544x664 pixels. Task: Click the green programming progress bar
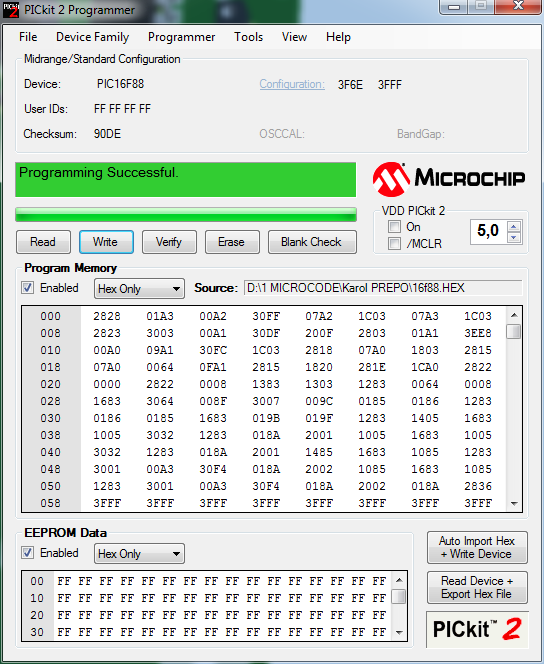tap(186, 215)
